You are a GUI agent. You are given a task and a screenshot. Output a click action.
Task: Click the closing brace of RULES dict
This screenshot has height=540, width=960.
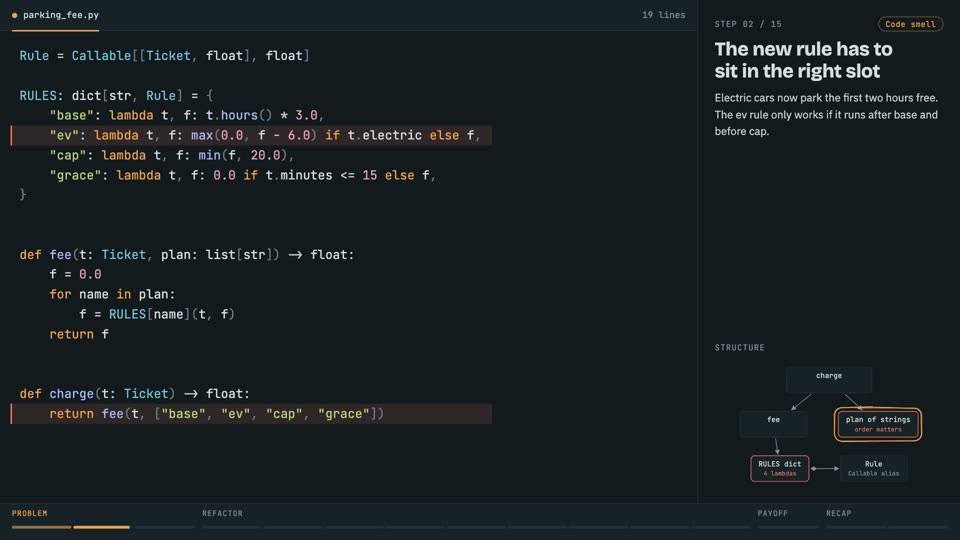point(23,195)
